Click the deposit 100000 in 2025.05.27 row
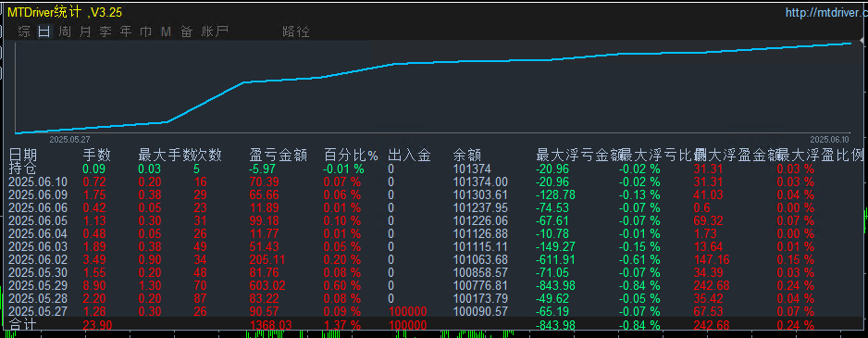868x338 pixels. click(407, 311)
